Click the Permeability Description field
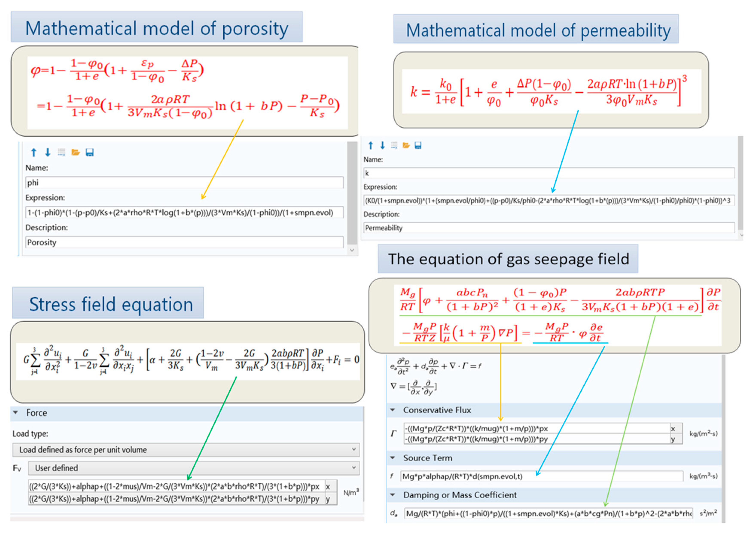This screenshot has height=536, width=756. click(x=549, y=228)
